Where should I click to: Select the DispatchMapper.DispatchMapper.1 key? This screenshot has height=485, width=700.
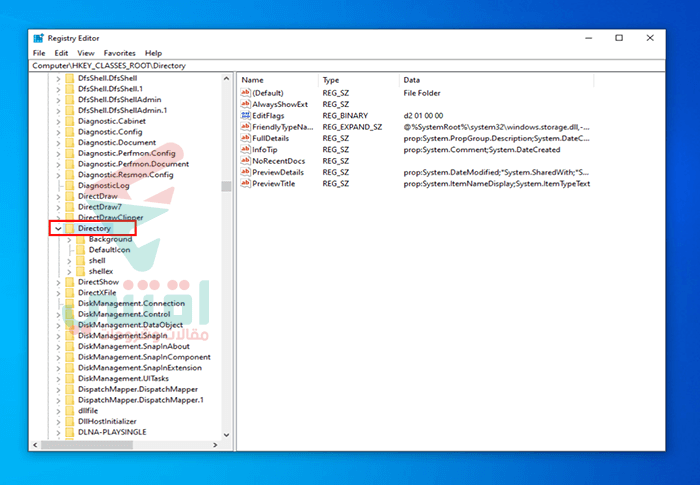[x=141, y=400]
